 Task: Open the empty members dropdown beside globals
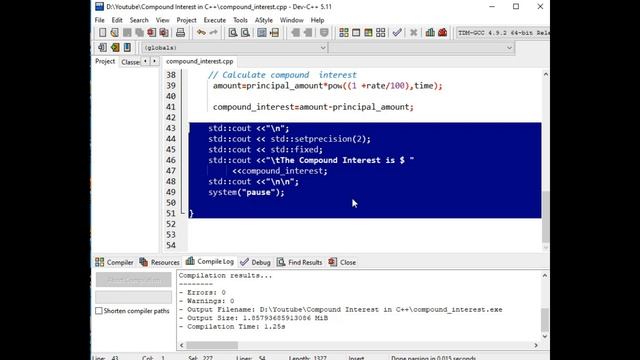tap(422, 48)
